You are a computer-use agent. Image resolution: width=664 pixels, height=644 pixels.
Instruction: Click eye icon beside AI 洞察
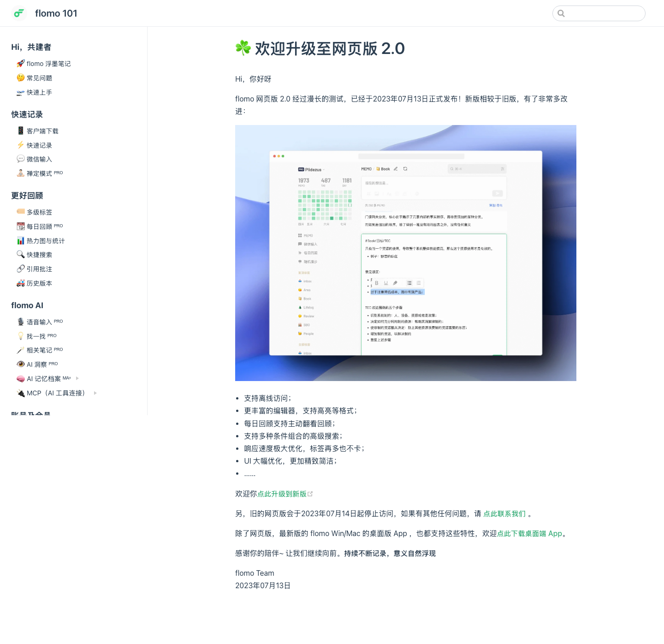coord(21,364)
